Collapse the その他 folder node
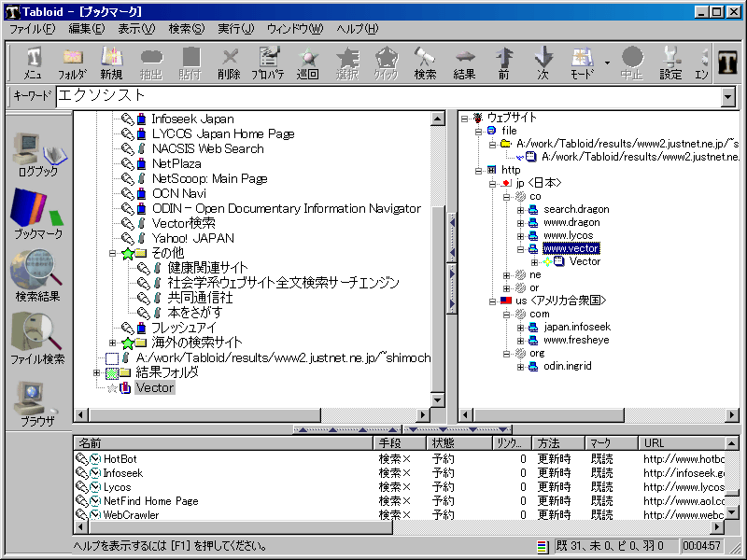The image size is (747, 560). click(x=112, y=253)
